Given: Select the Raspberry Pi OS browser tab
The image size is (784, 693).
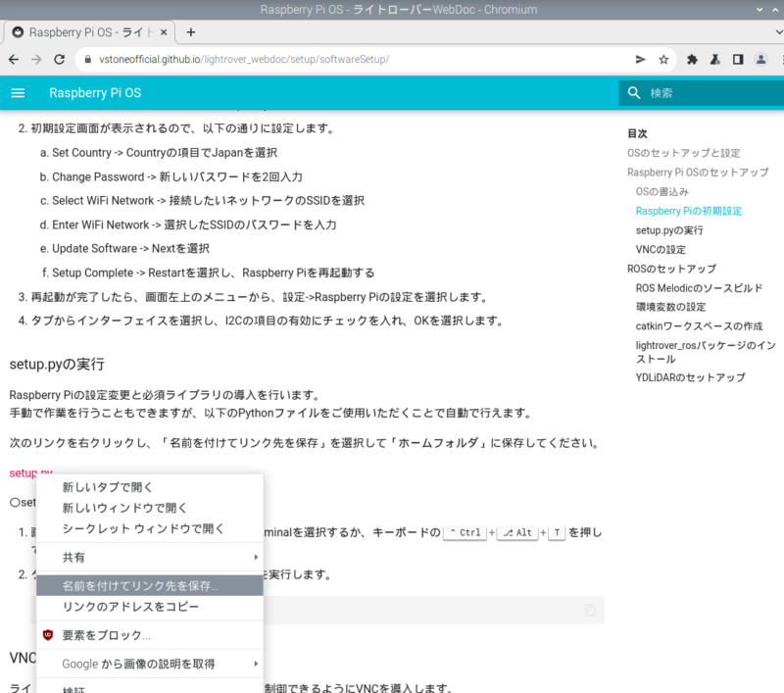Looking at the screenshot, I should click(89, 32).
